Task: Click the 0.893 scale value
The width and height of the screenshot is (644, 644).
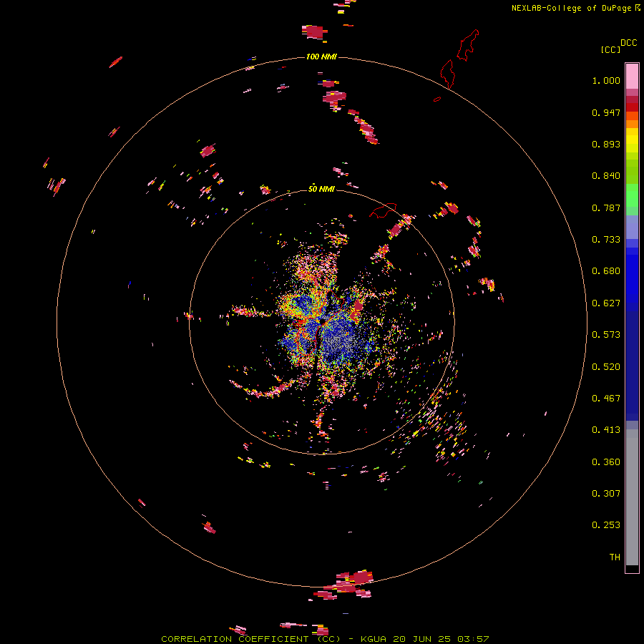Action: coord(606,144)
